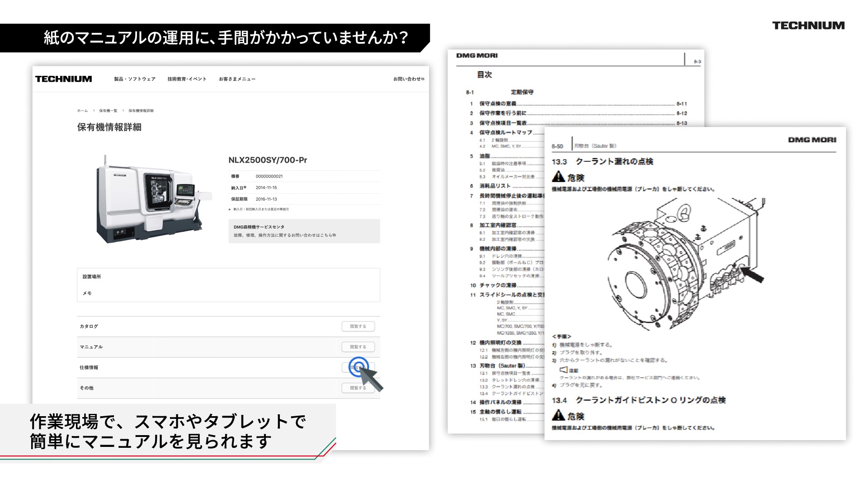Select TOC entry 操作パネルの清掃
Screen dimensions: 868x488
pos(500,403)
